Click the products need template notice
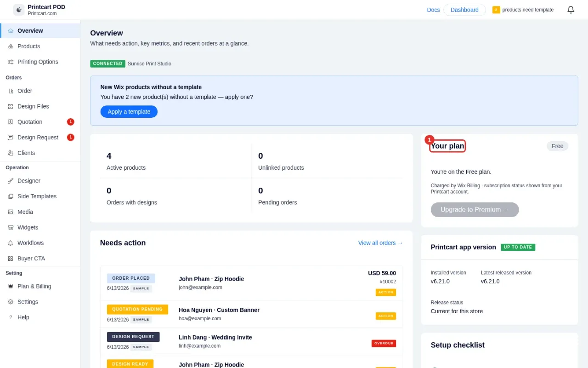588x368 pixels. [x=523, y=10]
